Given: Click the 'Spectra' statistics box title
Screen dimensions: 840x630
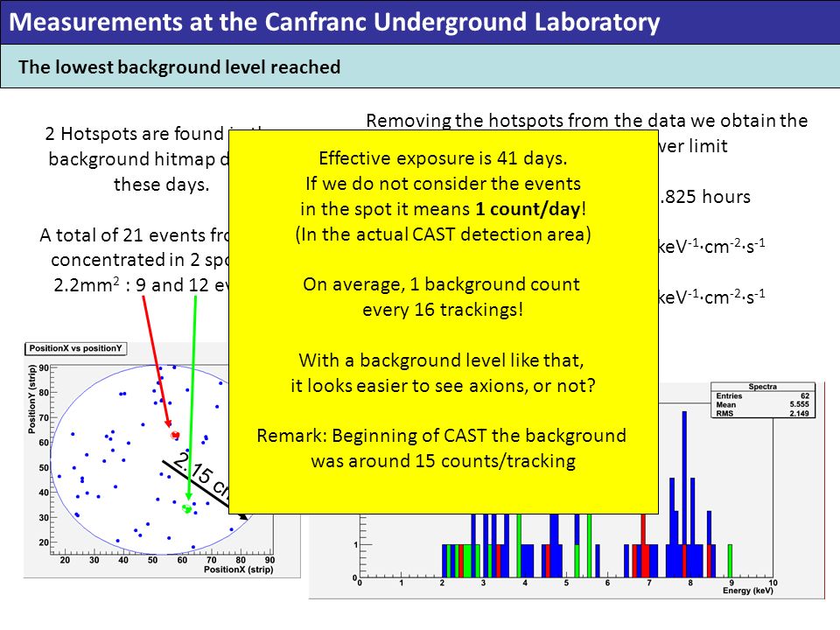Looking at the screenshot, I should pos(763,386).
